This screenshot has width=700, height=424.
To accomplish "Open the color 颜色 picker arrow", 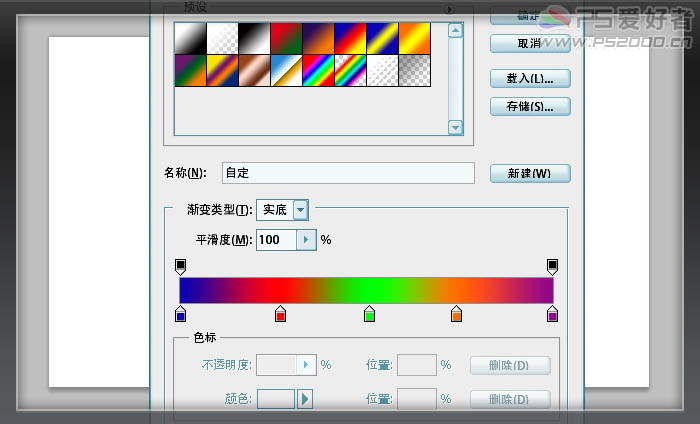I will 306,399.
